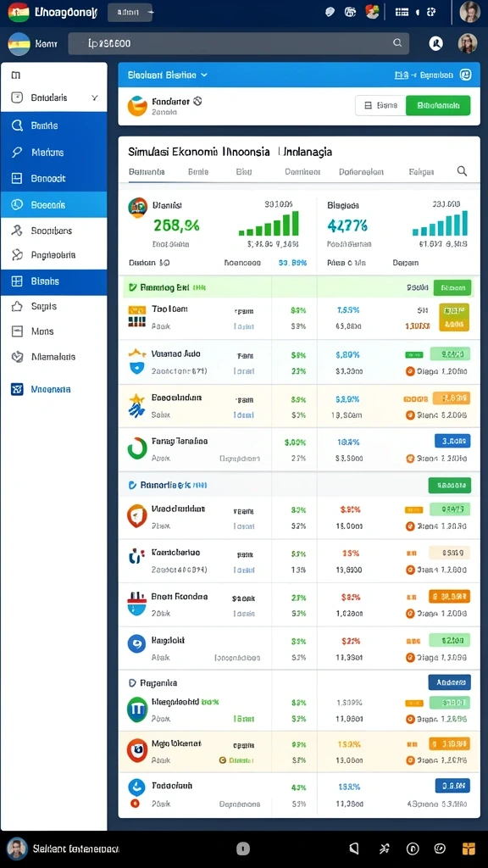Click the Pngnaobris sidebar icon
The width and height of the screenshot is (488, 868).
(17, 254)
